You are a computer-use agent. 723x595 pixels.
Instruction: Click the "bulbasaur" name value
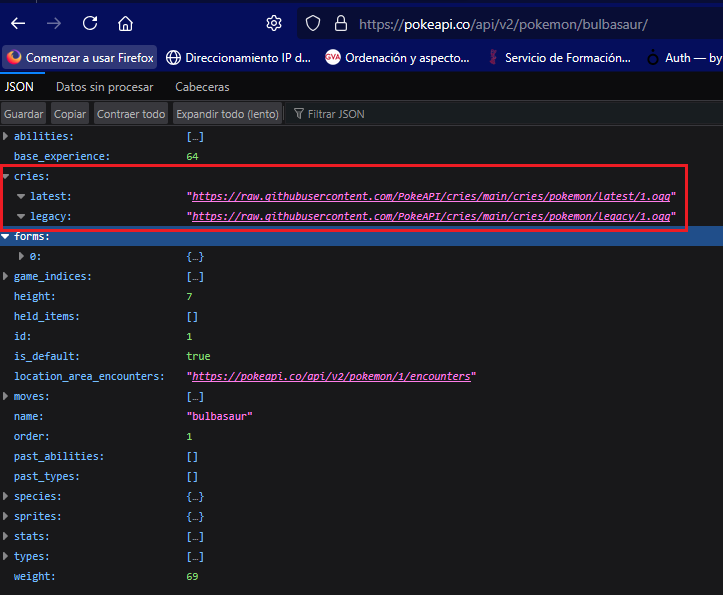coord(219,416)
